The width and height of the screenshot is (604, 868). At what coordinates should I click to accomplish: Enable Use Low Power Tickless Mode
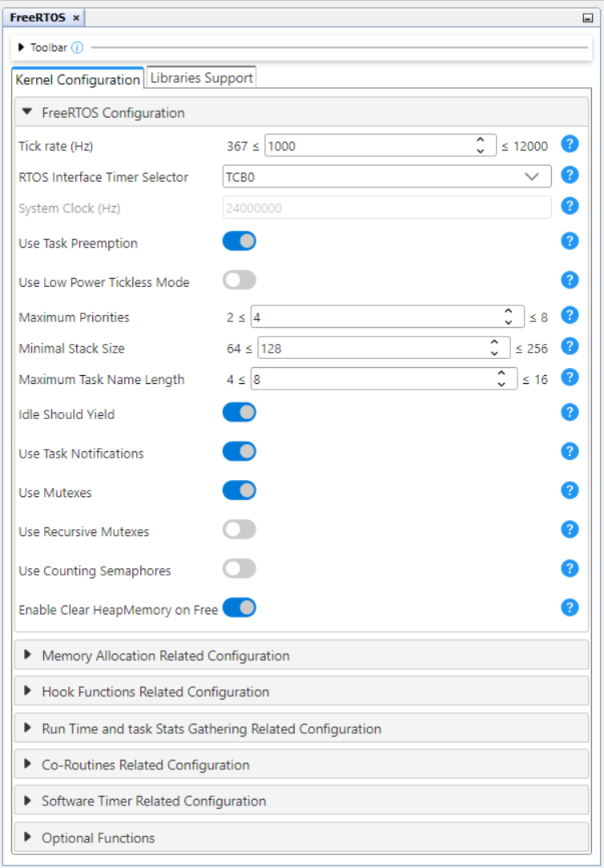[x=240, y=280]
